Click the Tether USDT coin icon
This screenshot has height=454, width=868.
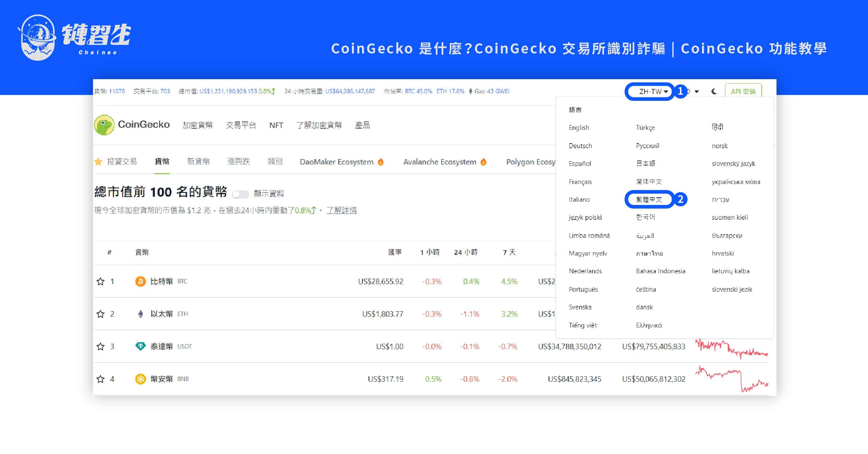(140, 346)
